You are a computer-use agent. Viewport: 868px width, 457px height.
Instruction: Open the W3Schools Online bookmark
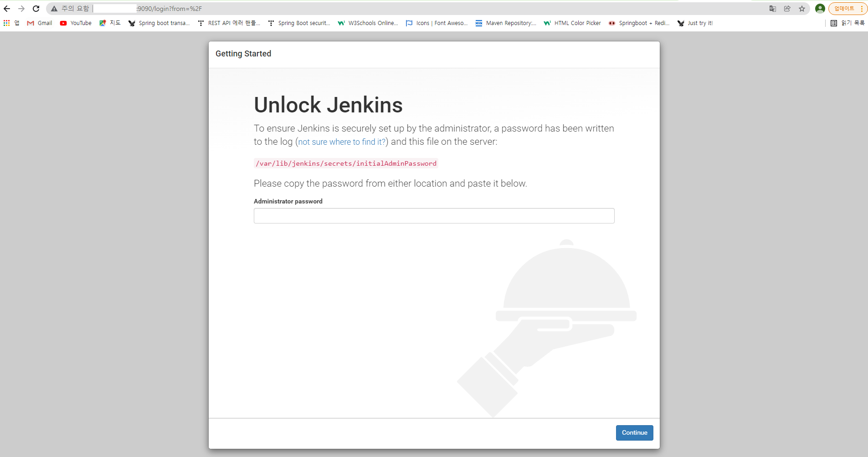[368, 23]
